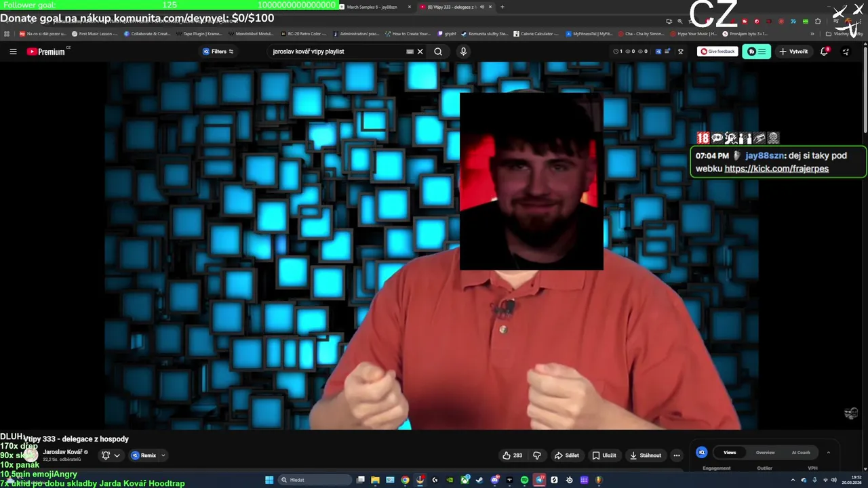The image size is (868, 488).
Task: Click the vidIQ trophy icon in header
Action: (680, 52)
